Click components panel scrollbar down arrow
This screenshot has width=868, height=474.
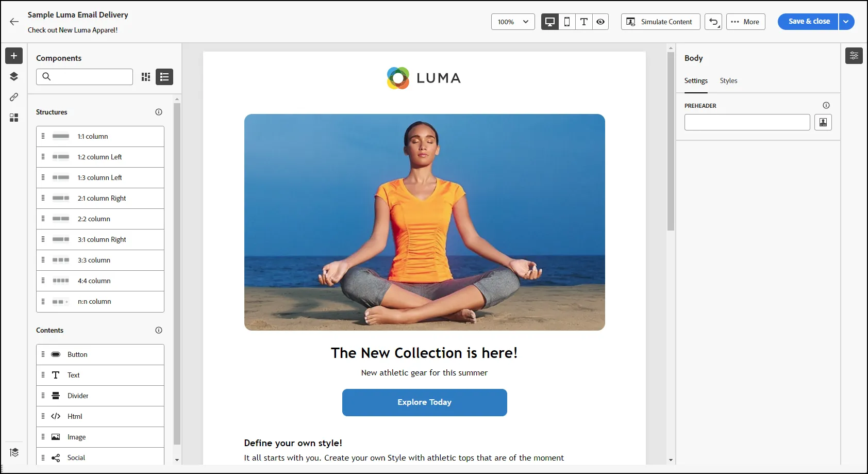pos(177,460)
